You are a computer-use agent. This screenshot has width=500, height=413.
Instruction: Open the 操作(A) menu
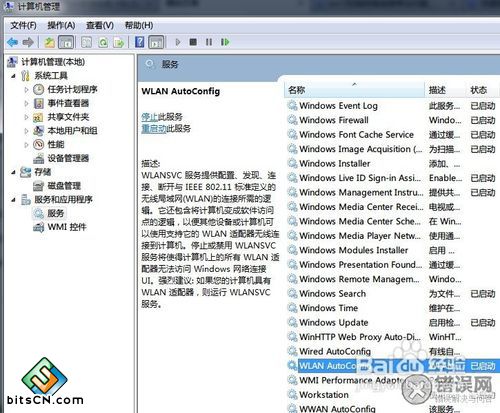point(61,25)
